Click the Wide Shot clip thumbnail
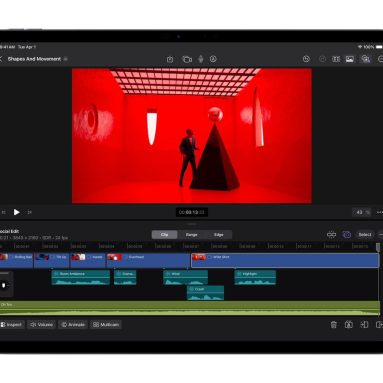Image resolution: width=383 pixels, height=383 pixels. [199, 257]
